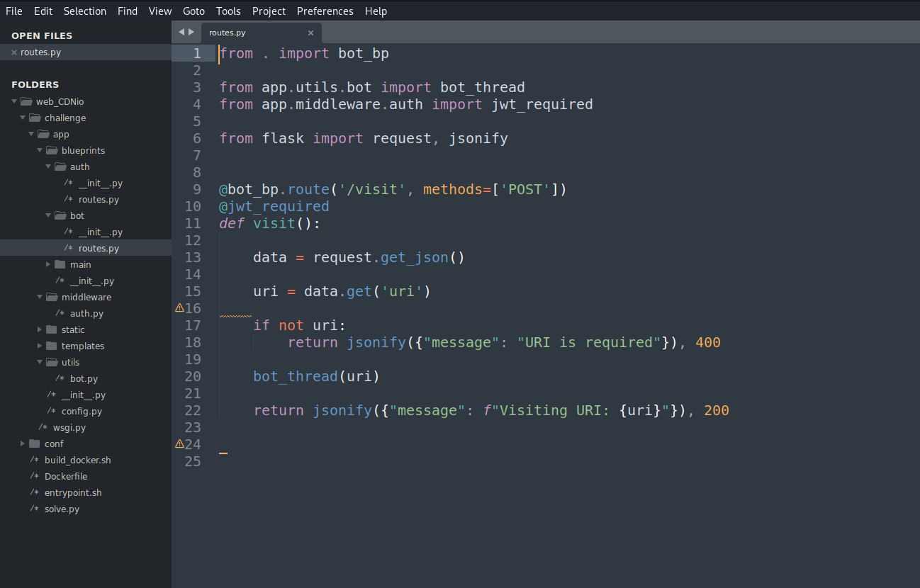Click the blueprints folder icon
This screenshot has width=920, height=588.
click(52, 151)
